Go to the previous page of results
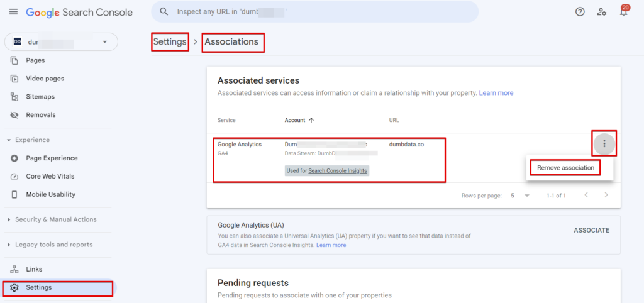 click(587, 195)
